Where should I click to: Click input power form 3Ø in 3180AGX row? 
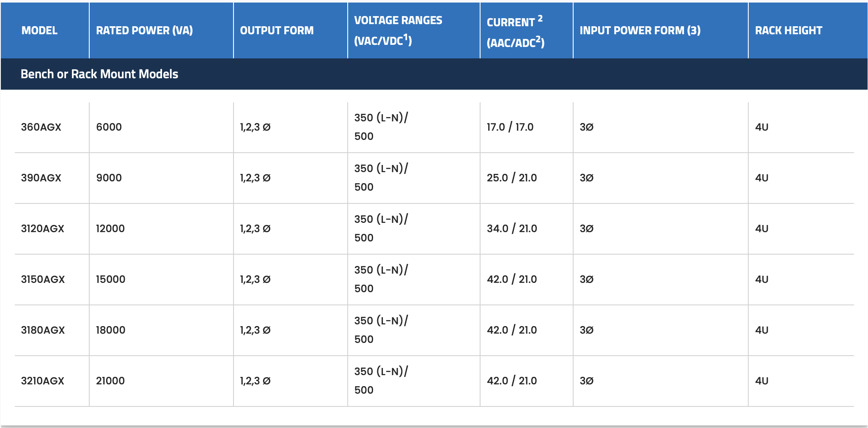pos(586,330)
